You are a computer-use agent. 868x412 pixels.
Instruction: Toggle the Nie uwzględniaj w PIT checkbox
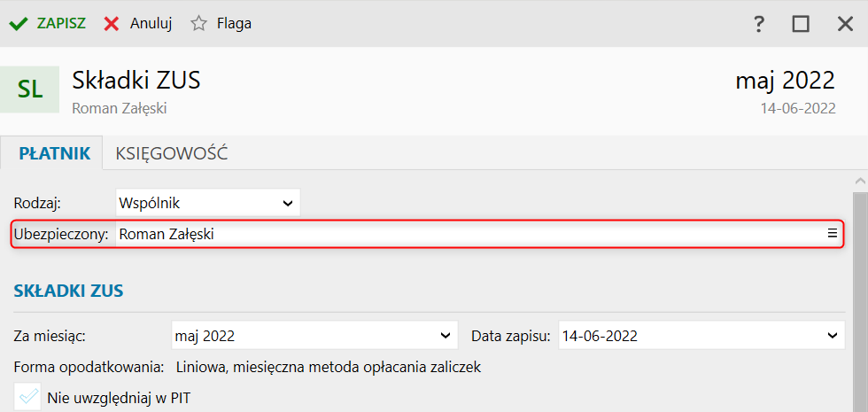tap(27, 397)
